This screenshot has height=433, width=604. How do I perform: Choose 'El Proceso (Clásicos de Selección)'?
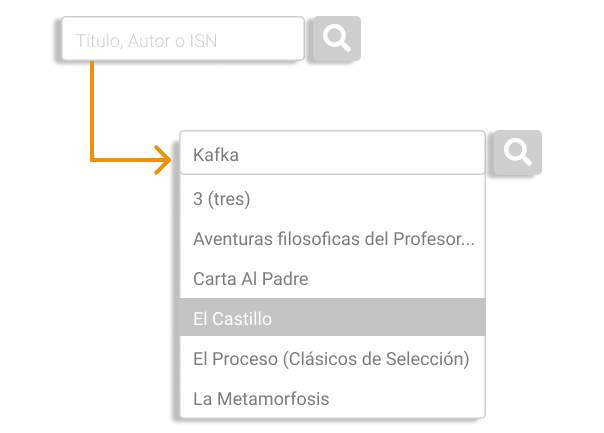pos(332,358)
